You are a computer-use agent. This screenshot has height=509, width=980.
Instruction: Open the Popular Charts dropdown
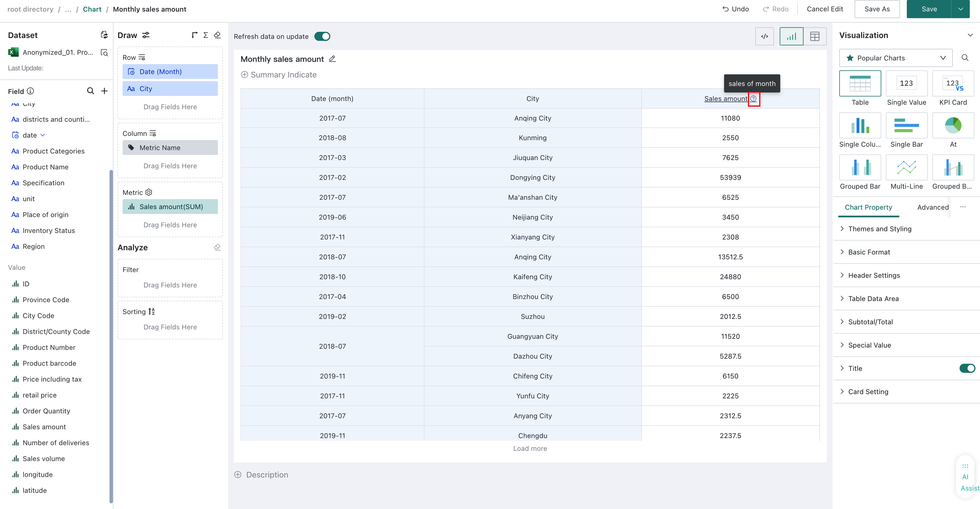point(895,58)
